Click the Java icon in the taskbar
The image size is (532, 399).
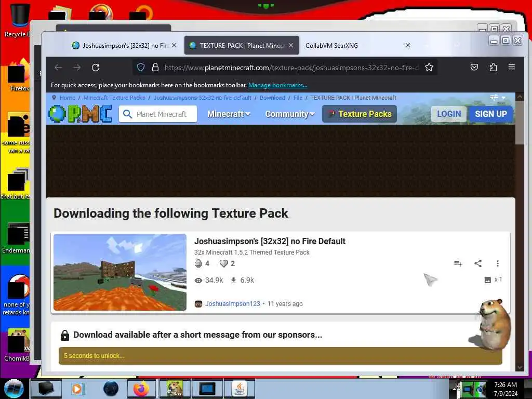click(240, 389)
